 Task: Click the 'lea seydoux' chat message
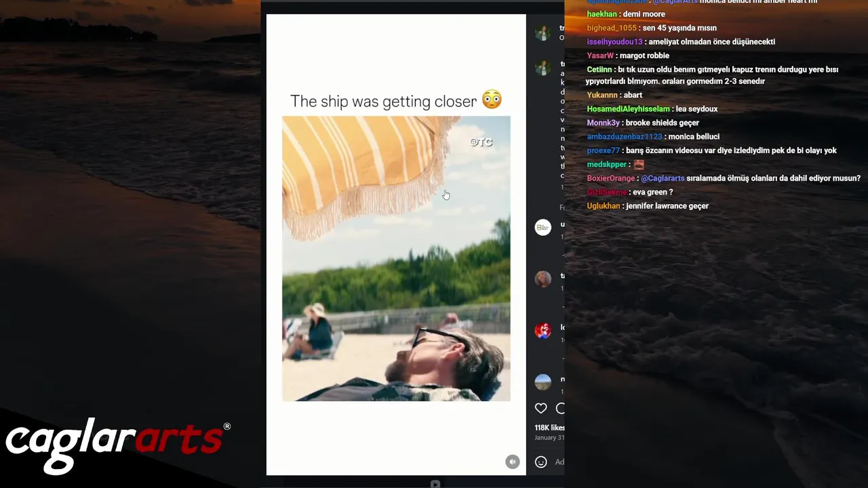tap(696, 109)
